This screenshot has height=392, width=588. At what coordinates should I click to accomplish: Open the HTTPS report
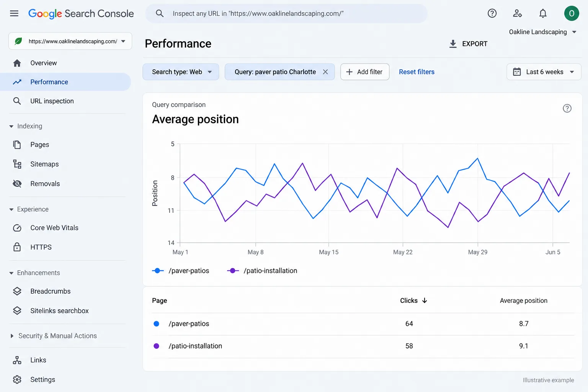65,247
